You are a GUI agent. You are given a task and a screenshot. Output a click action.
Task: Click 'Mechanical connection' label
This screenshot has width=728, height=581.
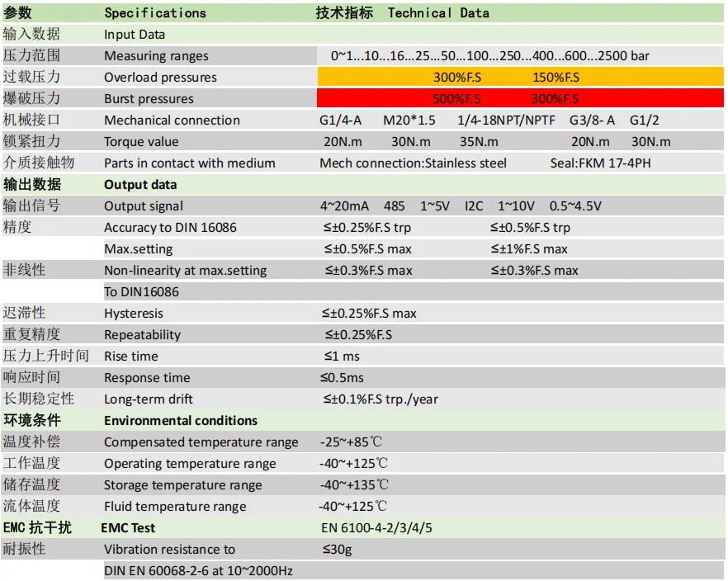[x=173, y=120]
